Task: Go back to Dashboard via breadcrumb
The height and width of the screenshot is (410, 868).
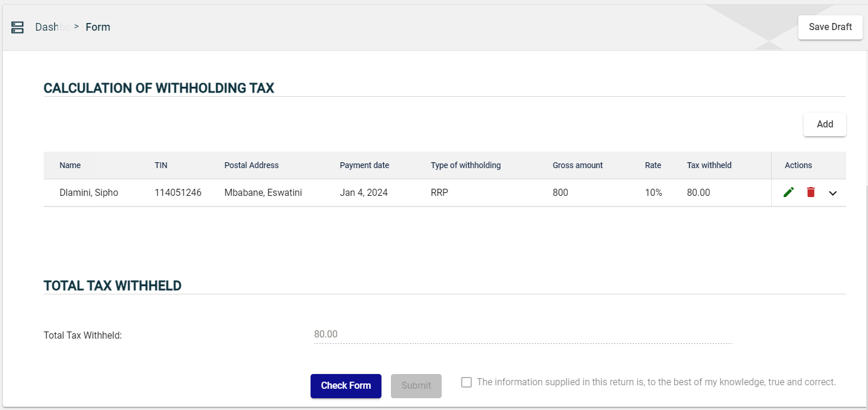Action: pos(52,27)
